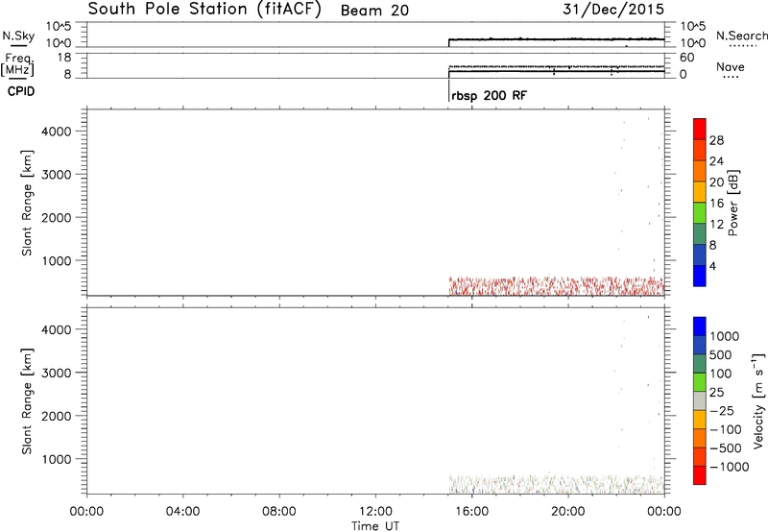Screen dimensions: 768x532
Task: Click the dotted Nave trace in frequency panel
Action: pyautogui.click(x=557, y=66)
